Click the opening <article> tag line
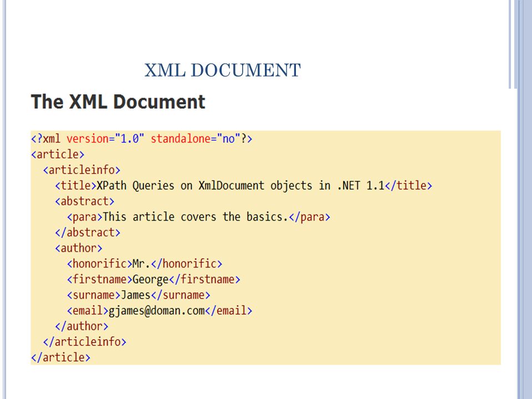Viewport: 532px width, 399px height. (57, 155)
